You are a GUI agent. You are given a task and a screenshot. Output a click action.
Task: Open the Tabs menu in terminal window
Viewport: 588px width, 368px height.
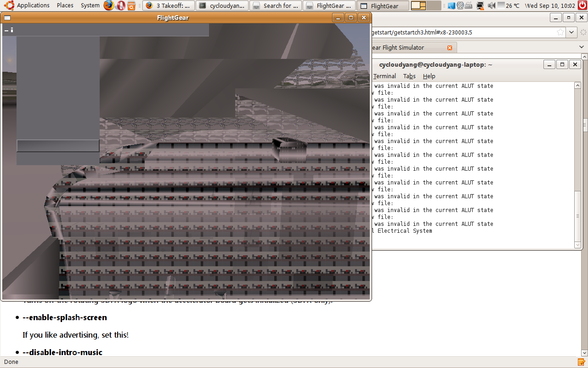click(409, 76)
